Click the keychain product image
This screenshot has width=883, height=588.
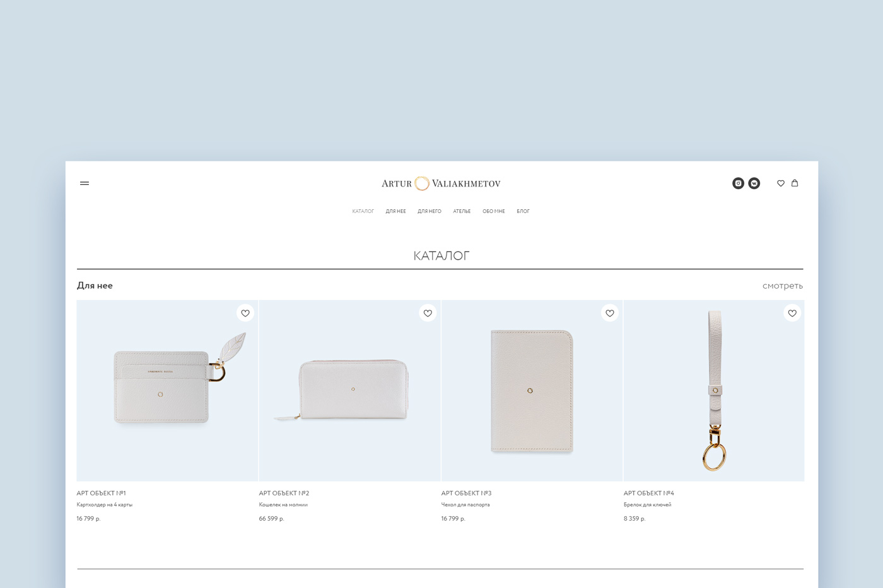pyautogui.click(x=714, y=391)
